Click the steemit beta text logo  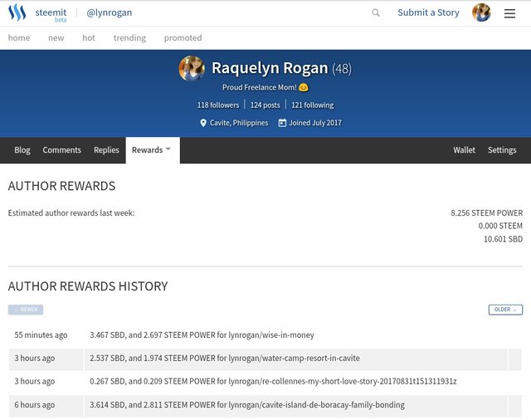click(51, 14)
